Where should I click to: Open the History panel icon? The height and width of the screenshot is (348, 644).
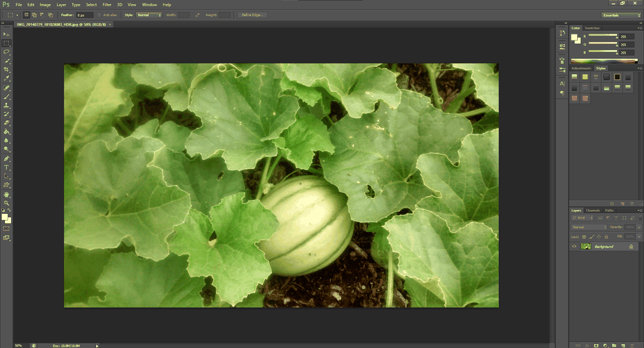562,32
